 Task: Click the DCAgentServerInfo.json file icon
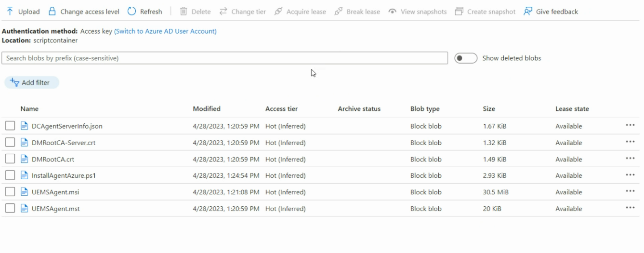(x=25, y=126)
